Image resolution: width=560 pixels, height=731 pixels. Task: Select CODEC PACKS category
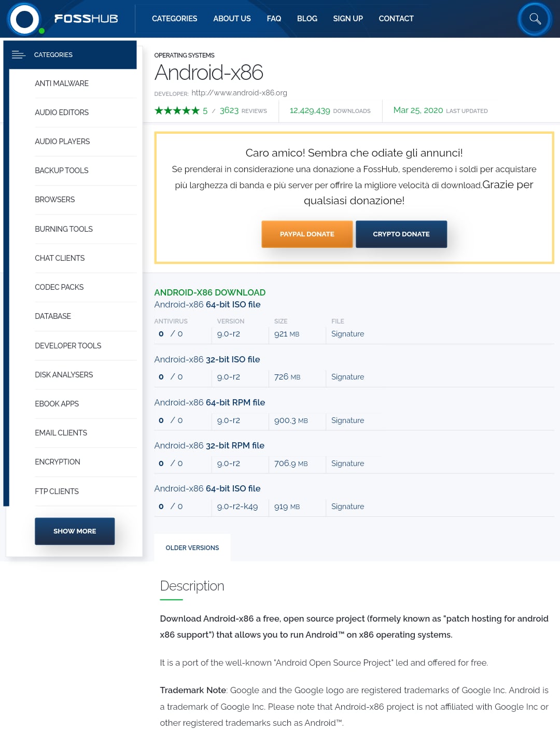59,287
